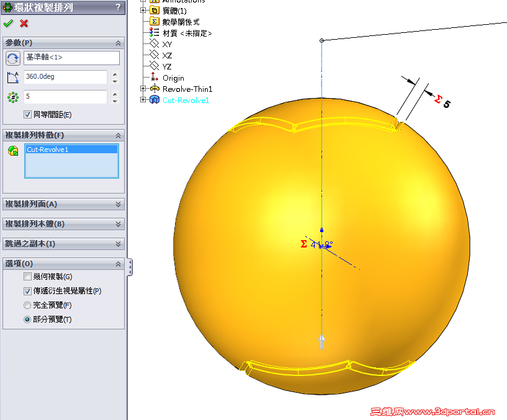This screenshot has height=420, width=507.
Task: Click the 基準軸<1> axis field
Action: (x=71, y=58)
